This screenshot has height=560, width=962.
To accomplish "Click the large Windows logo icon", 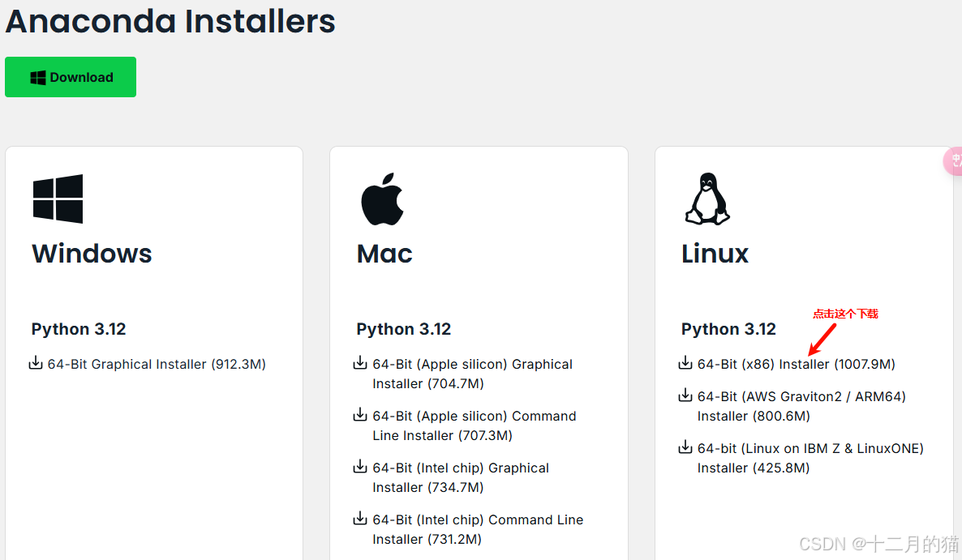I will click(x=58, y=199).
